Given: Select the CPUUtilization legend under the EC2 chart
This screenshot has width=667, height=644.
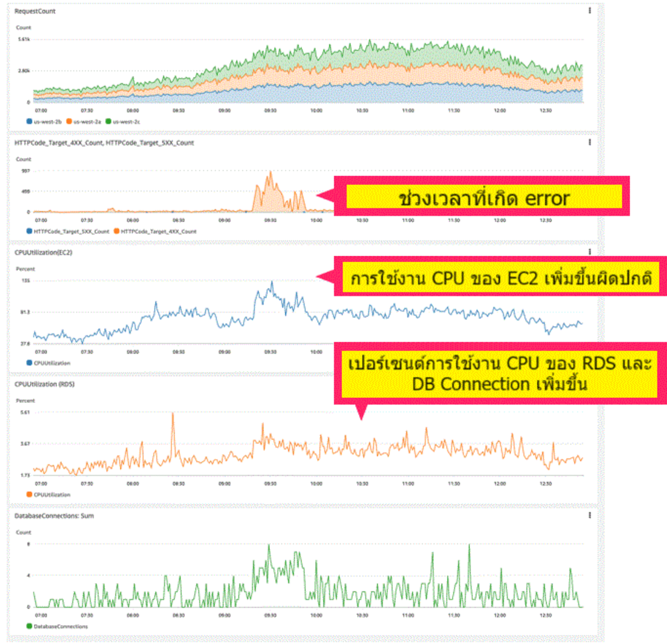Looking at the screenshot, I should point(48,363).
